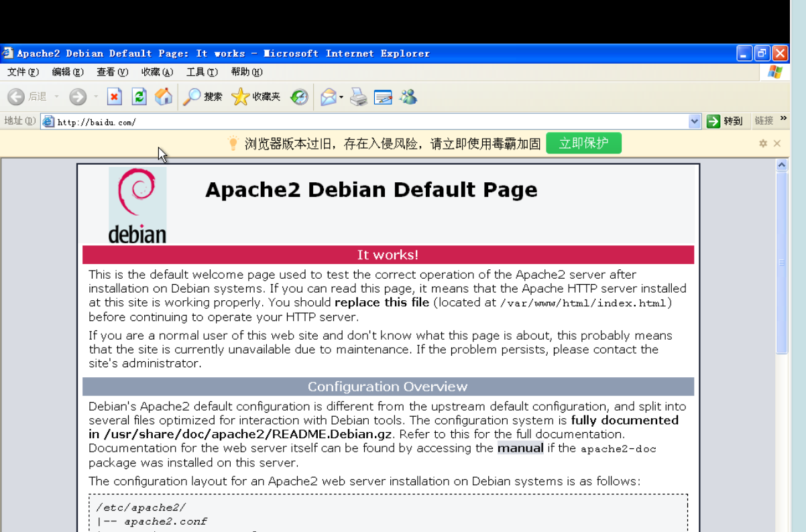The image size is (806, 532).
Task: Refresh the page with green arrows icon
Action: (x=139, y=97)
